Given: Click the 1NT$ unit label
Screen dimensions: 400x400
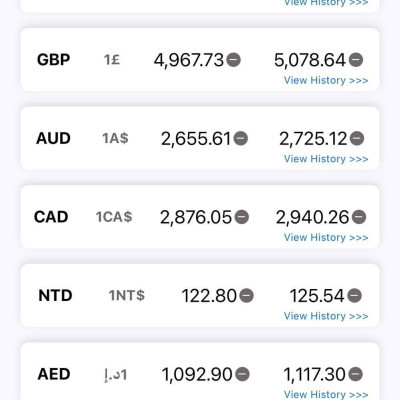Looking at the screenshot, I should point(127,296).
